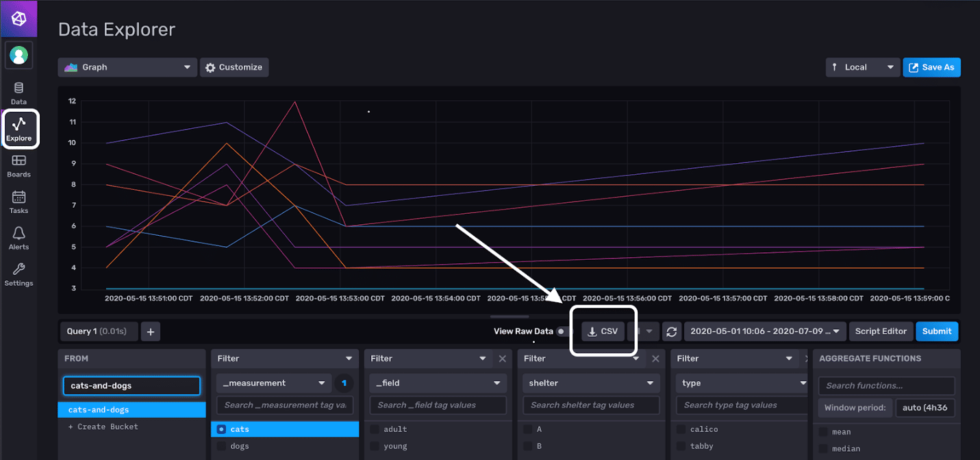Check the adult tag value checkbox
Image resolution: width=980 pixels, height=460 pixels.
(x=373, y=428)
